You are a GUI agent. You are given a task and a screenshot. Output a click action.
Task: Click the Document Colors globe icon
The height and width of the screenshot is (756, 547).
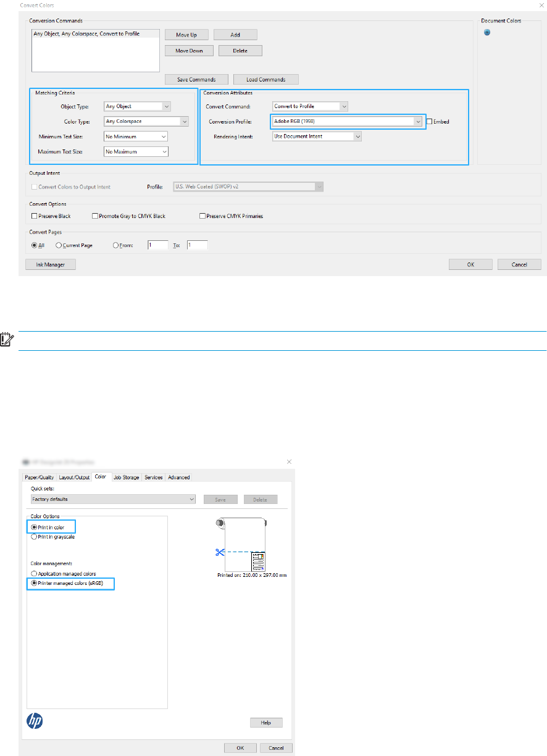pyautogui.click(x=487, y=33)
